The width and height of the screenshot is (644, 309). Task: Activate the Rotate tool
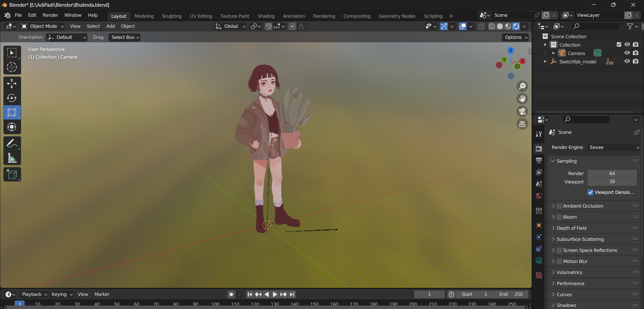coord(12,98)
